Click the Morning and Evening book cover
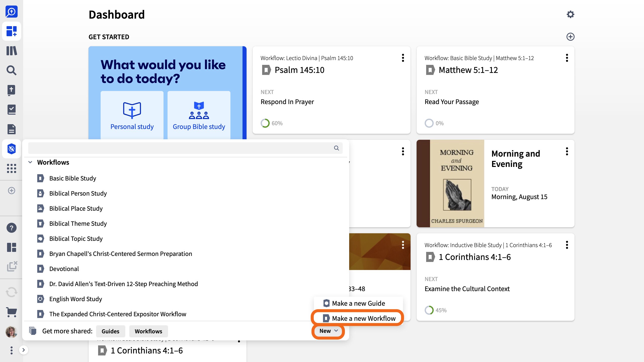This screenshot has height=362, width=644. coord(450,184)
